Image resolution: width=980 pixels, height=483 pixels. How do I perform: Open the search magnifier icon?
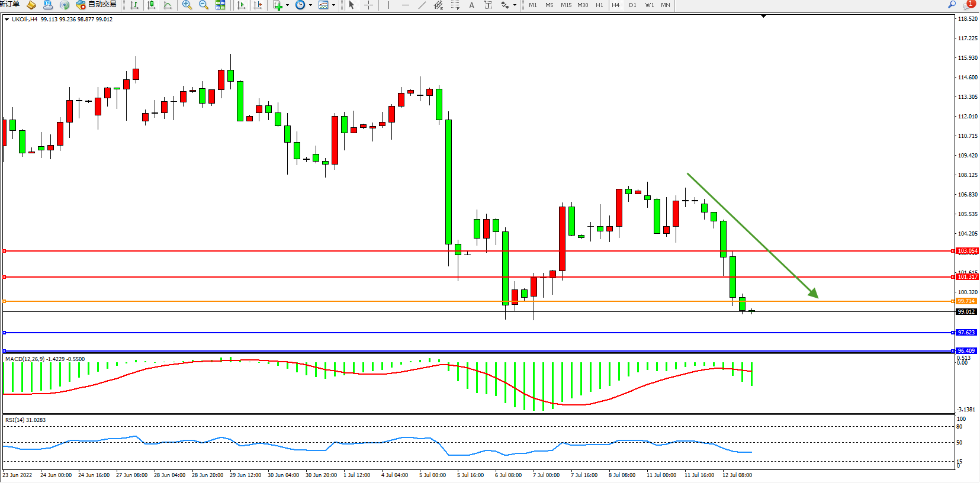[x=952, y=5]
